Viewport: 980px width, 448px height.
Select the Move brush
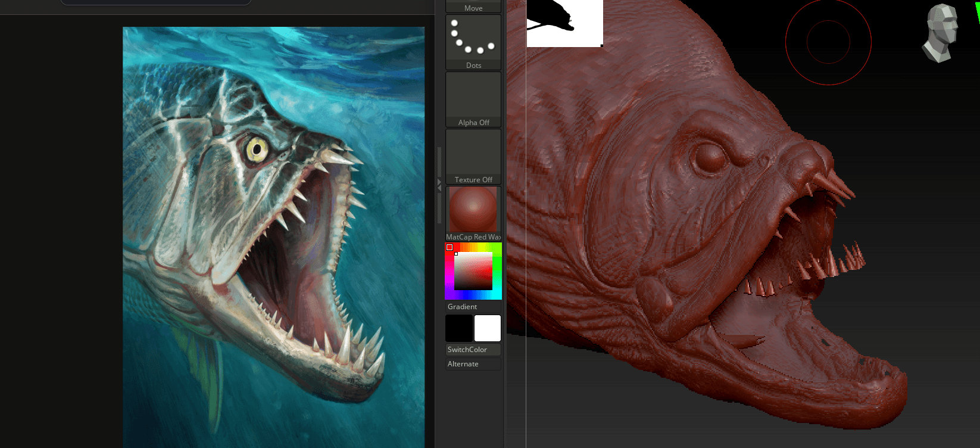point(473,7)
